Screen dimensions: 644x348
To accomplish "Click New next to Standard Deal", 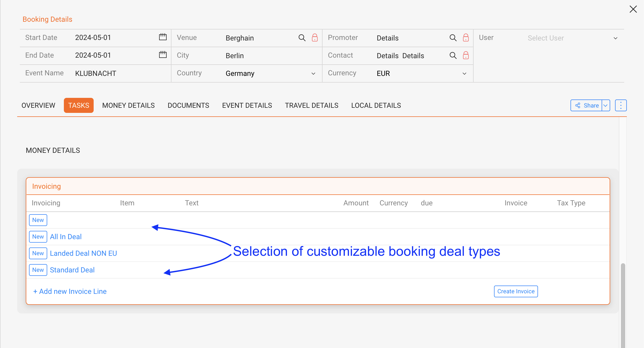I will tap(38, 270).
